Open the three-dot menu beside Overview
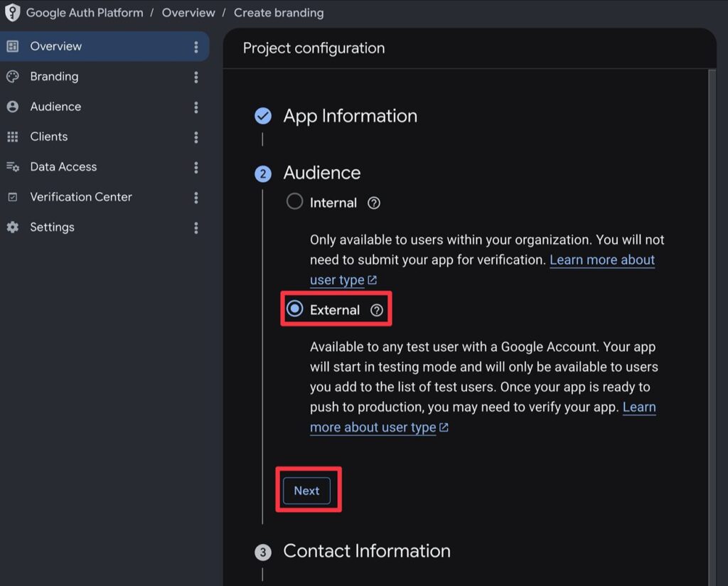The width and height of the screenshot is (728, 586). pos(196,46)
